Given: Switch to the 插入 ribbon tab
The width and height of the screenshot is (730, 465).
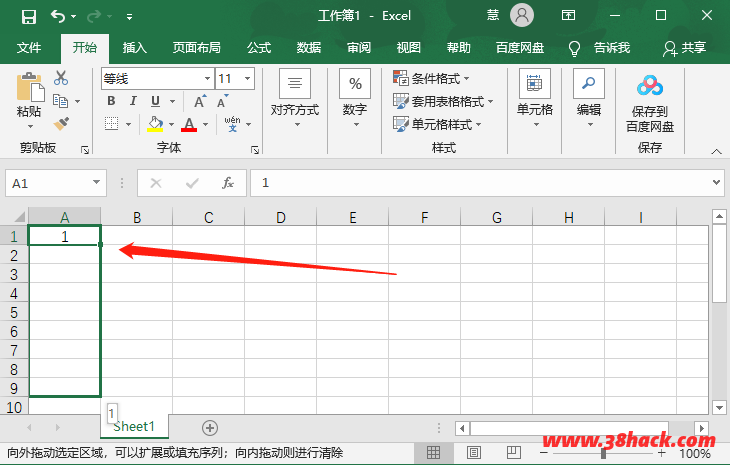Looking at the screenshot, I should [134, 47].
